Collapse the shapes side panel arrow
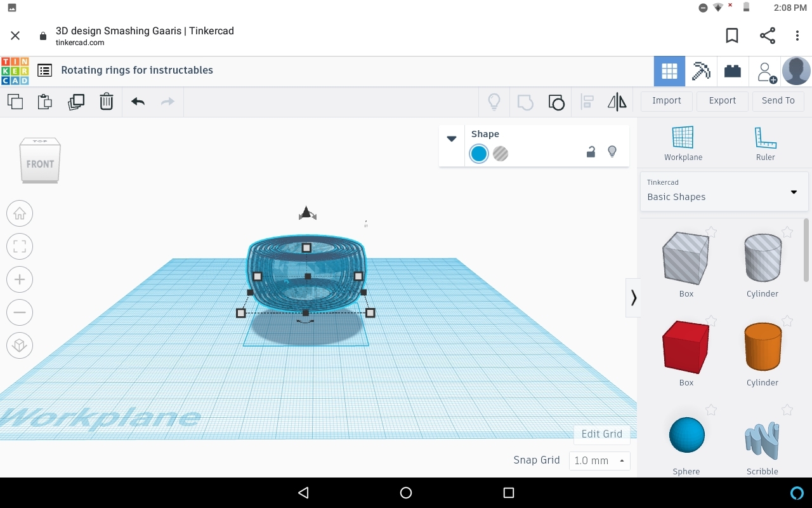Screen dimensions: 812x508 point(633,297)
